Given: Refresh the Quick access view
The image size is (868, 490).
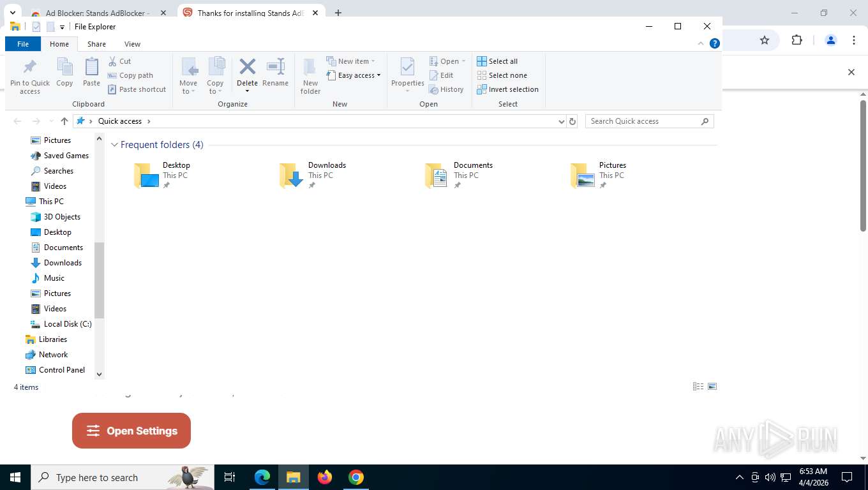Looking at the screenshot, I should coord(572,121).
